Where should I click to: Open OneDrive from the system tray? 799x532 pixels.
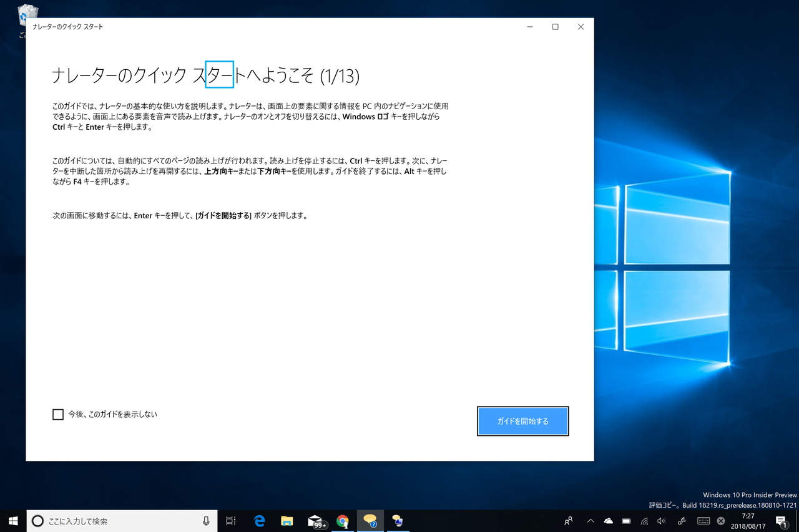pos(609,521)
